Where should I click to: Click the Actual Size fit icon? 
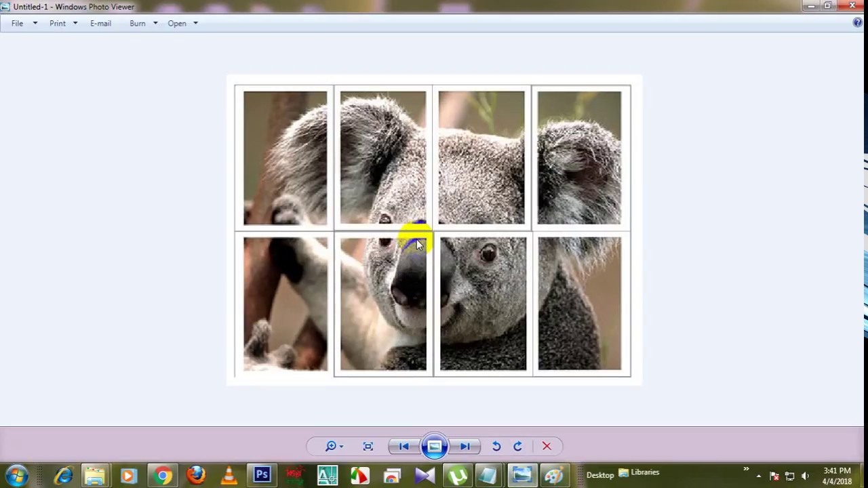click(368, 446)
